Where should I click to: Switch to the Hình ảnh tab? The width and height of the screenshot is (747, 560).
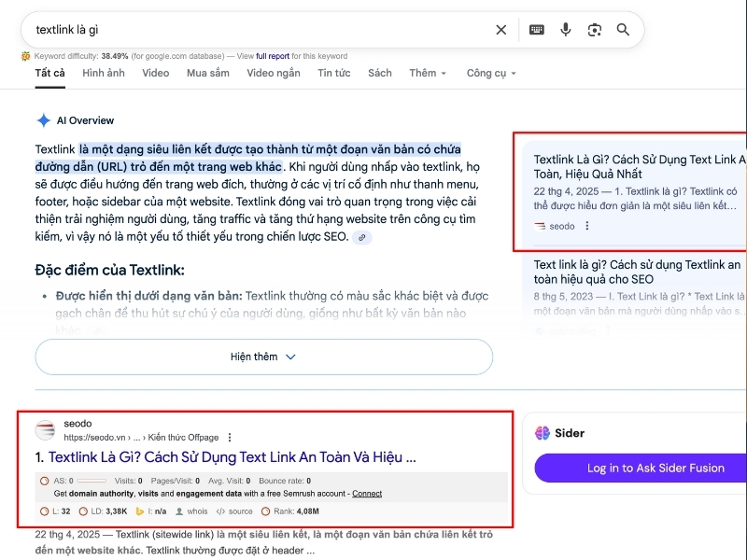103,73
